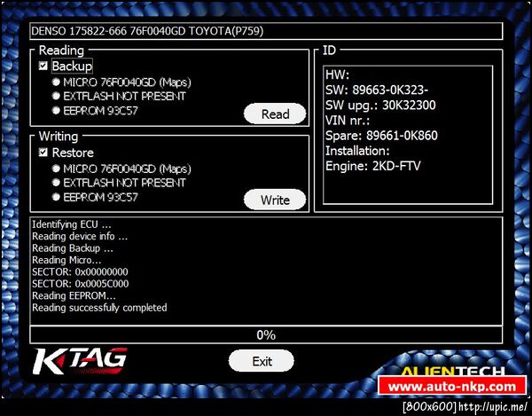Click the Alientech logo

click(452, 372)
